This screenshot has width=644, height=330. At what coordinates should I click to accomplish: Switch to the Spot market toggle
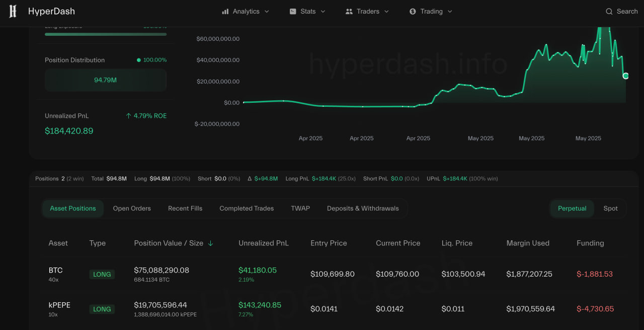pyautogui.click(x=610, y=208)
